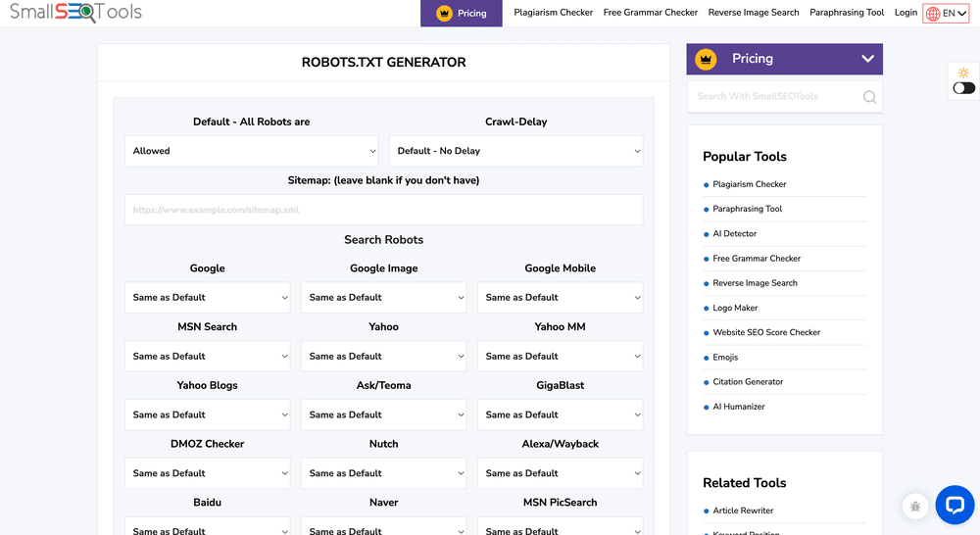Image resolution: width=980 pixels, height=535 pixels.
Task: Open the Nutch dropdown
Action: point(384,473)
